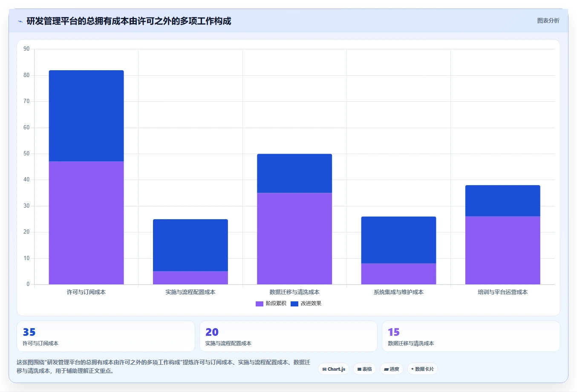Click the y-axis value 50

click(x=26, y=154)
